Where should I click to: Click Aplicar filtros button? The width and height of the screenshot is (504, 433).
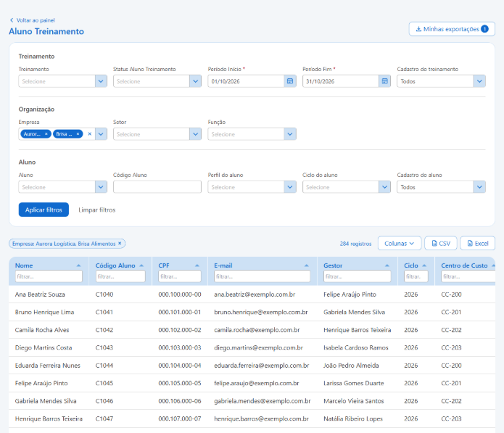pos(44,210)
